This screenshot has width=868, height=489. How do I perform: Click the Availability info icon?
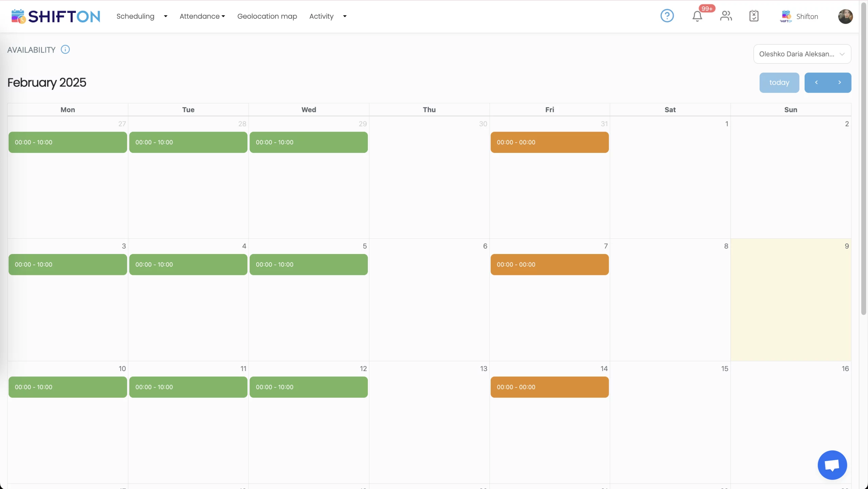(65, 50)
